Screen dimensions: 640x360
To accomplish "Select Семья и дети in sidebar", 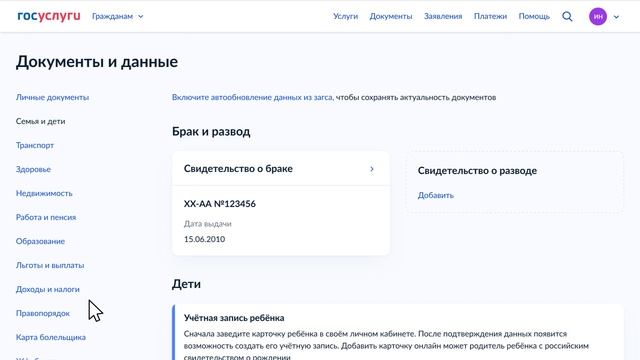I will click(x=40, y=121).
